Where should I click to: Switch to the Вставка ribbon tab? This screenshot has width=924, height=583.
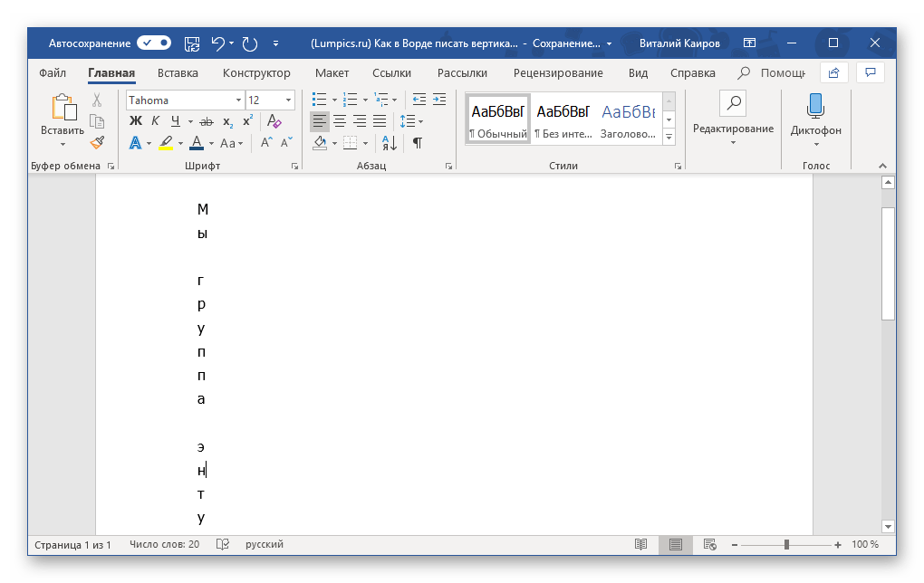tap(178, 73)
